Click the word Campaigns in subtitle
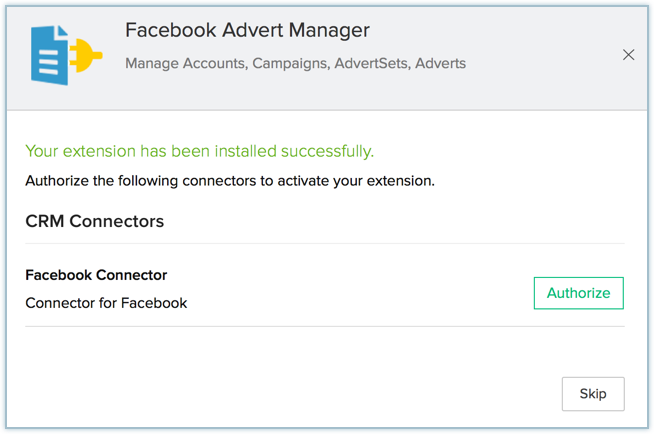The image size is (654, 434). coord(291,63)
